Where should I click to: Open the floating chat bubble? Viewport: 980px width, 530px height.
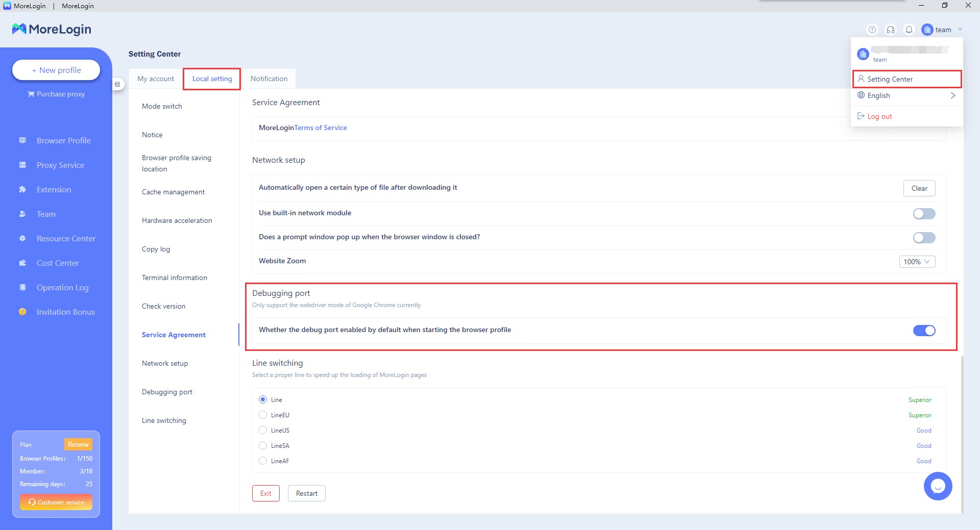[938, 486]
